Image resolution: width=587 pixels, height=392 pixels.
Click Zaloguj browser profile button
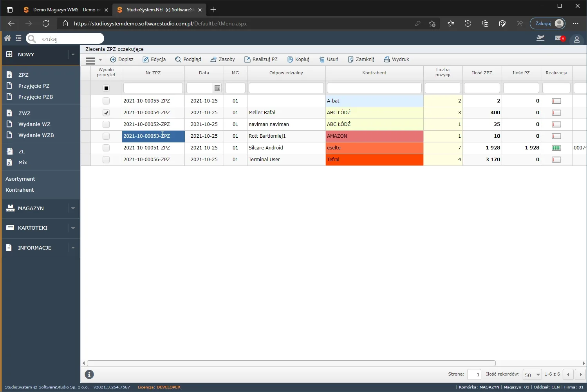click(x=547, y=23)
